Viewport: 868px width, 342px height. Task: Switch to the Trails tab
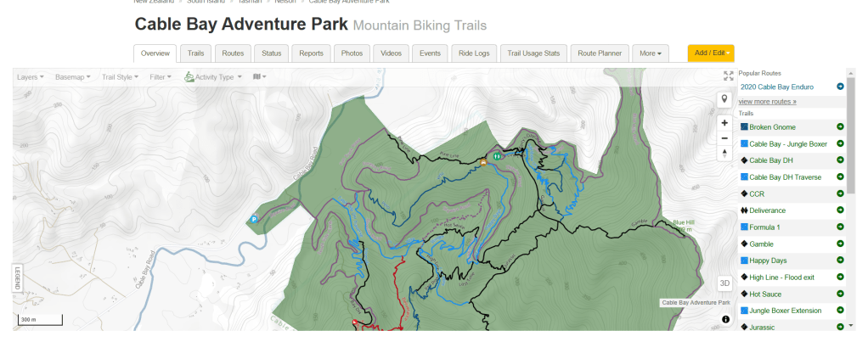pyautogui.click(x=195, y=53)
